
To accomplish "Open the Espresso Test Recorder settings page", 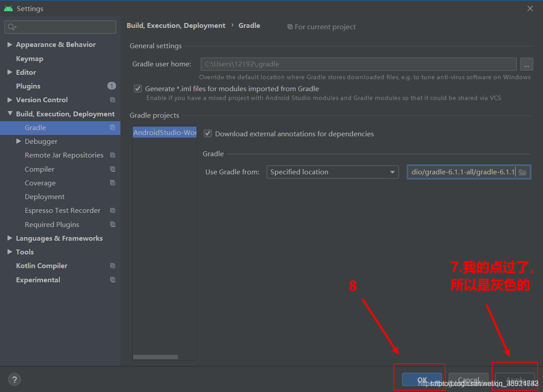I will pos(62,211).
